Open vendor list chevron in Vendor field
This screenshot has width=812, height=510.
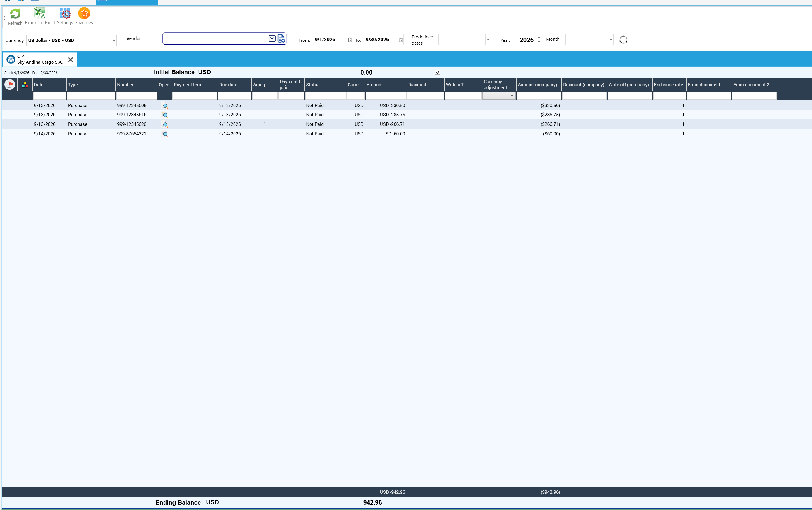click(272, 38)
